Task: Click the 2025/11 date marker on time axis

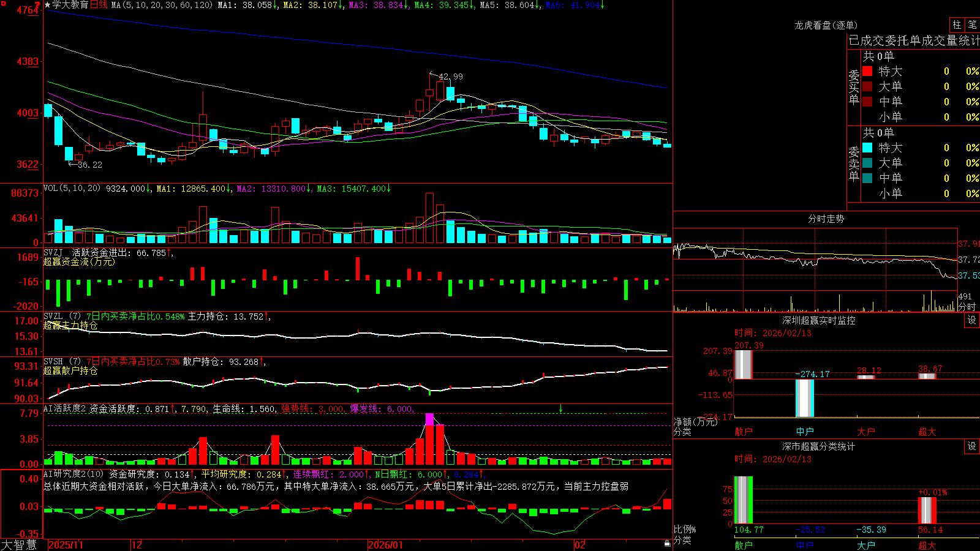Action: [x=66, y=545]
